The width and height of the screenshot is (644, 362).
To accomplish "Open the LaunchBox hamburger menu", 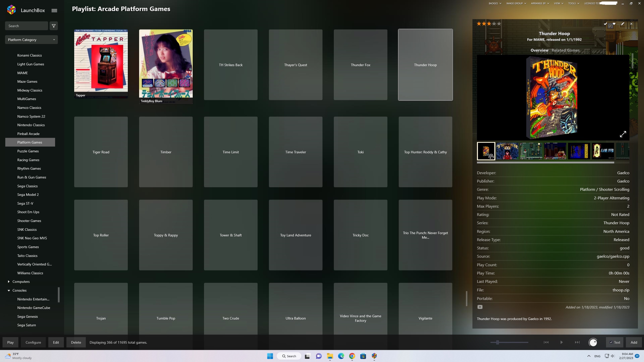I will click(x=54, y=10).
